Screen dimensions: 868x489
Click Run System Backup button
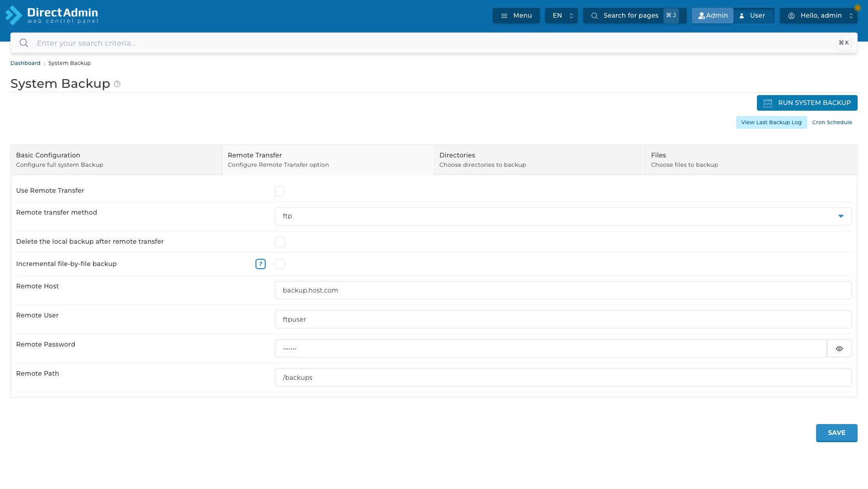tap(807, 103)
